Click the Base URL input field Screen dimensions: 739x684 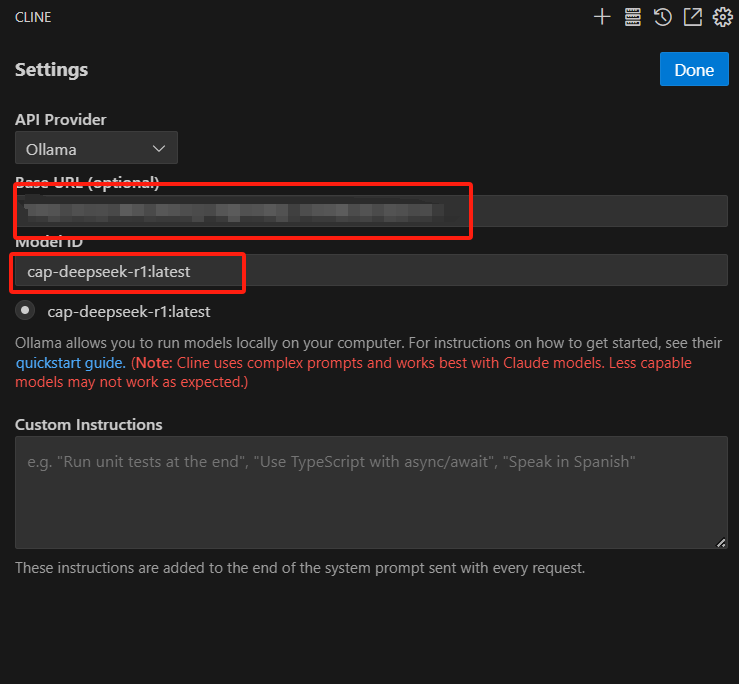tap(371, 211)
